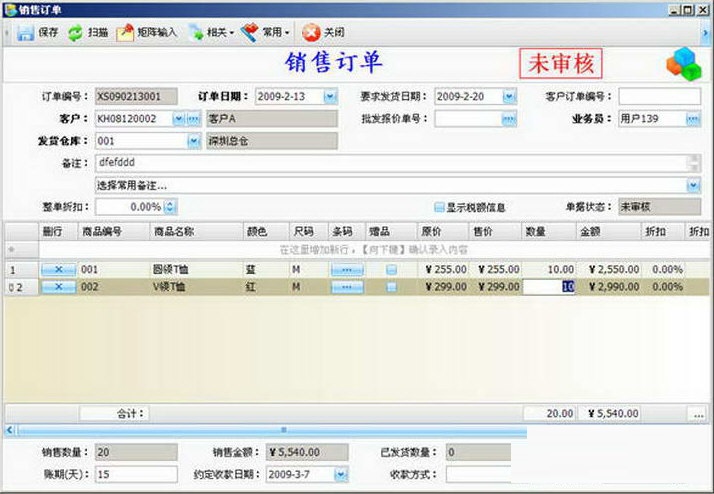Open the agreed payment date (约定收款日期) dropdown
This screenshot has height=494, width=714.
pyautogui.click(x=342, y=474)
